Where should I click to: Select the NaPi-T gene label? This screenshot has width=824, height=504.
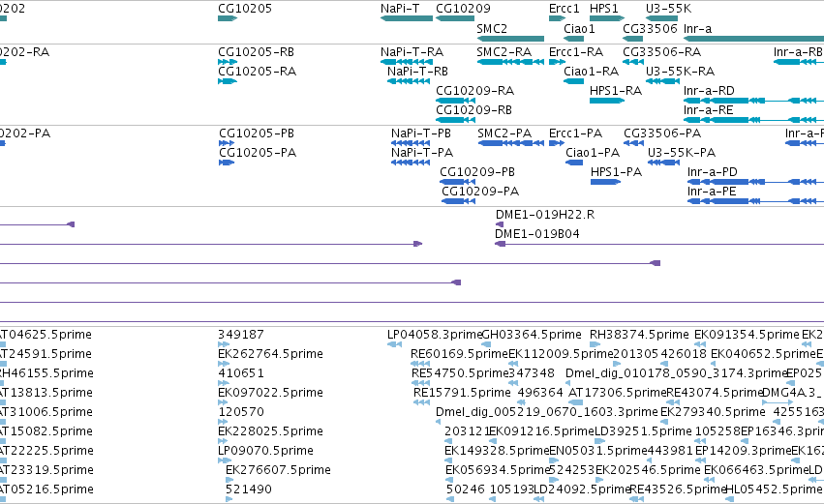(x=400, y=9)
